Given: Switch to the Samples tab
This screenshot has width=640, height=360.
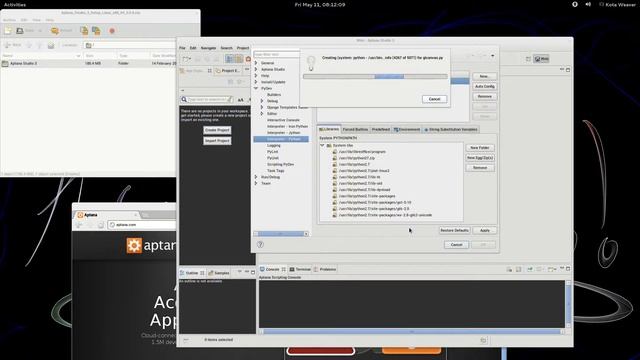Looking at the screenshot, I should click(219, 273).
